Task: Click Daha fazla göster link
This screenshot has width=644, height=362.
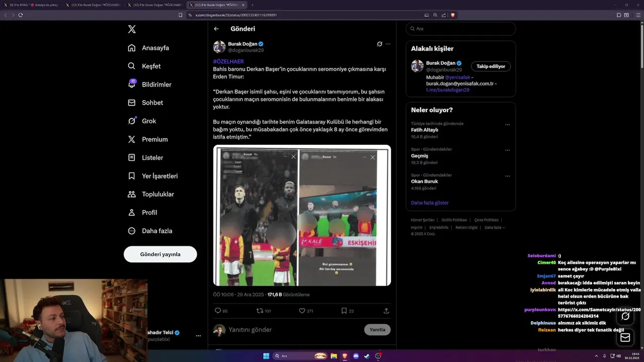Action: pyautogui.click(x=430, y=203)
